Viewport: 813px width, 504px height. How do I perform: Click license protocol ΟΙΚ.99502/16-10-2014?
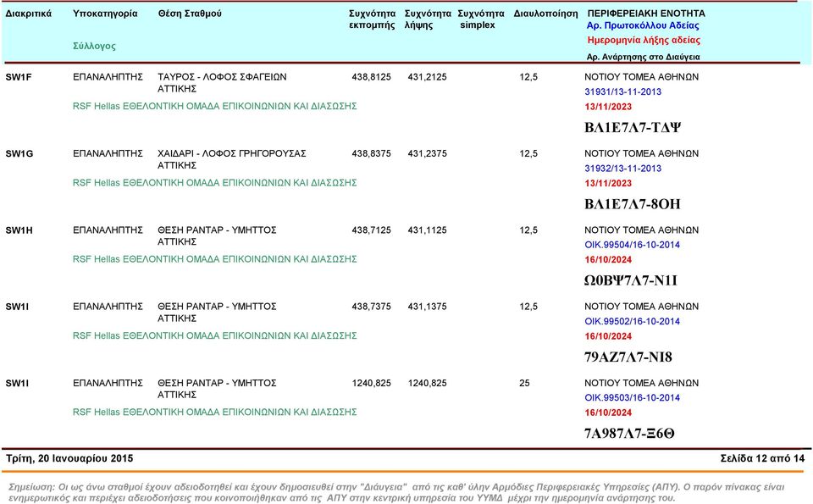pos(632,322)
